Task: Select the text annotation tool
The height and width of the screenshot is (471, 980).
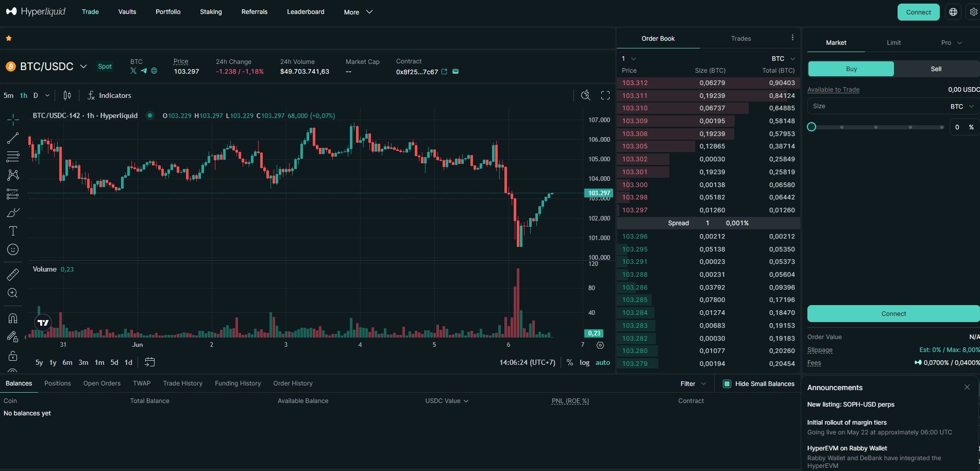Action: point(13,231)
